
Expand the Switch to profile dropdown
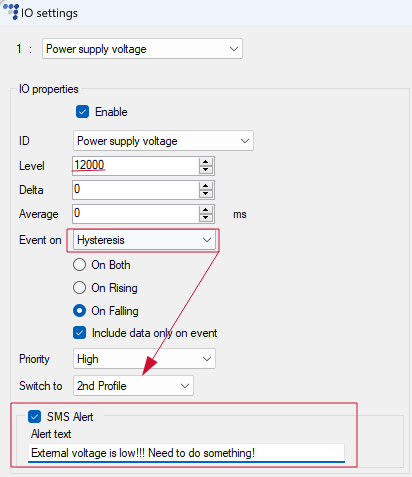(133, 386)
